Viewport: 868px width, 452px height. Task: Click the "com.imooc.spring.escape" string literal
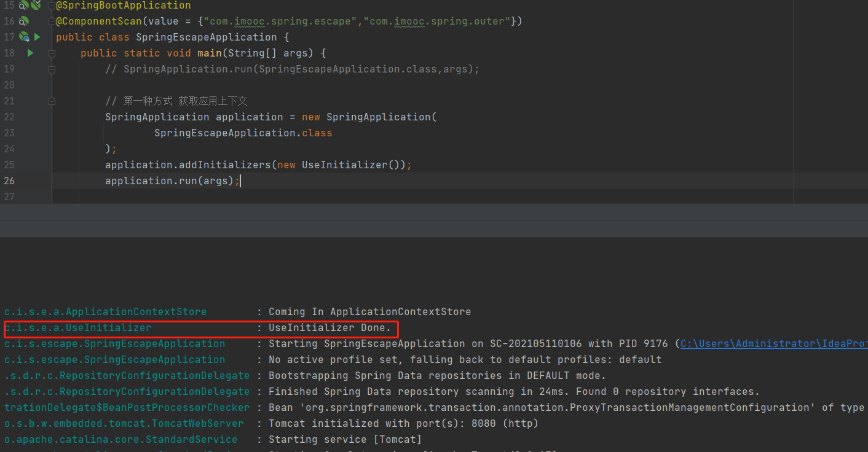coord(280,21)
